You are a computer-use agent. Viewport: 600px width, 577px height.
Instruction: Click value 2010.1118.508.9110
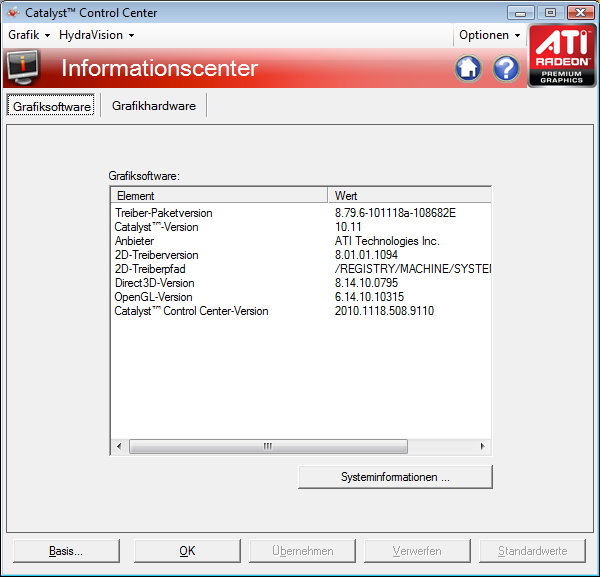tap(384, 311)
